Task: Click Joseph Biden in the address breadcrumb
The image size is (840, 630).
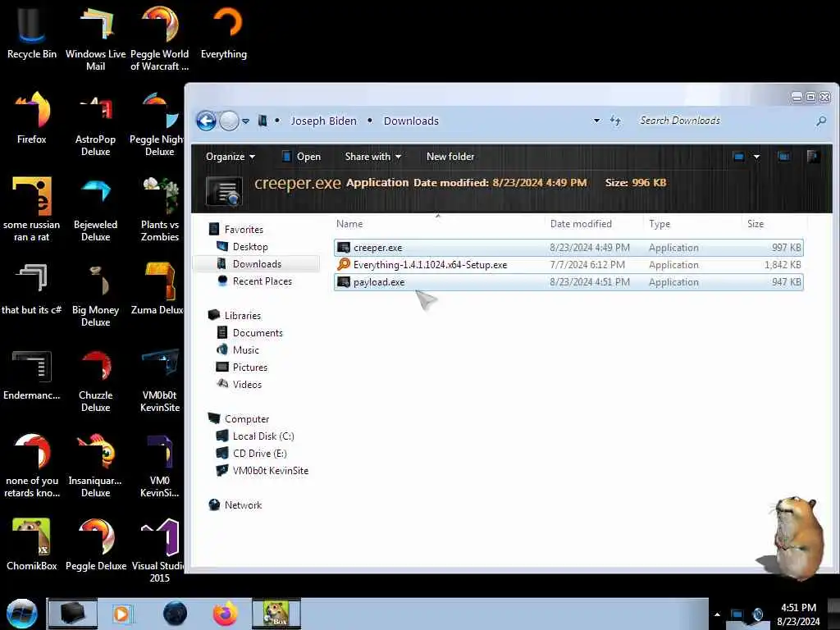Action: (x=323, y=121)
